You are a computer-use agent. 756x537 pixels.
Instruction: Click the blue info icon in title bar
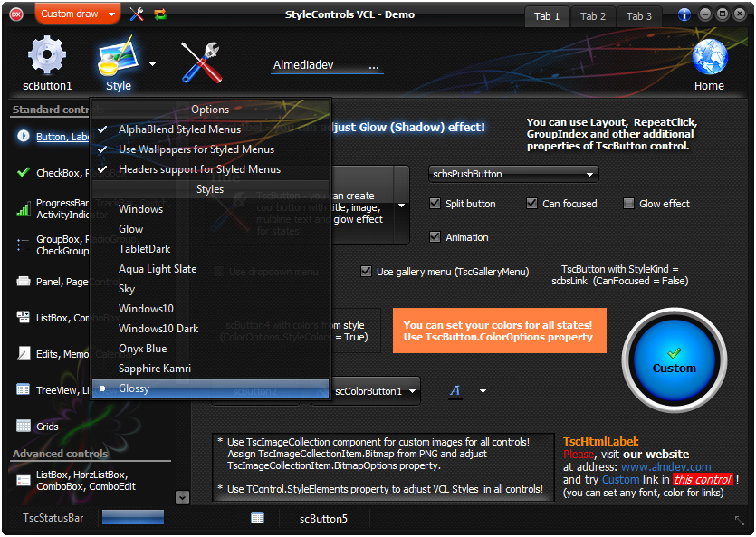click(x=684, y=14)
